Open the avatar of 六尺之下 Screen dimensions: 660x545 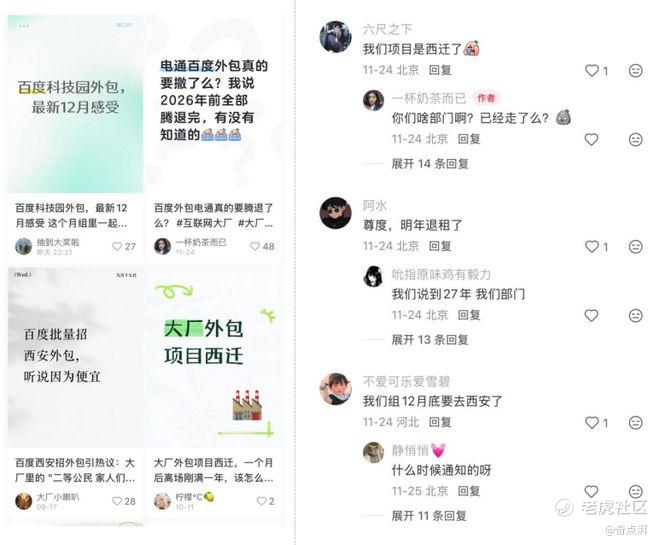335,37
